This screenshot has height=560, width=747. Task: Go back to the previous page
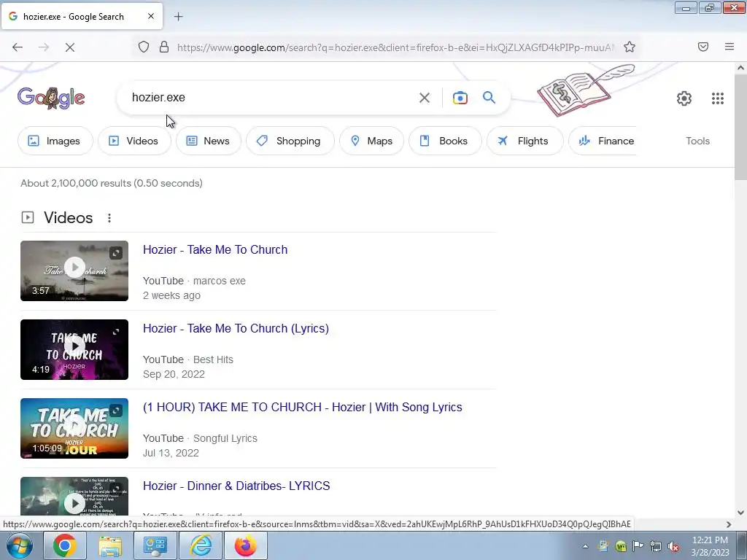pyautogui.click(x=18, y=47)
